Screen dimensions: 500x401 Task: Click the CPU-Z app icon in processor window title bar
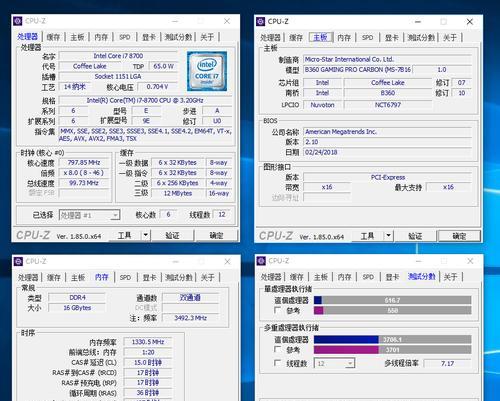18,21
